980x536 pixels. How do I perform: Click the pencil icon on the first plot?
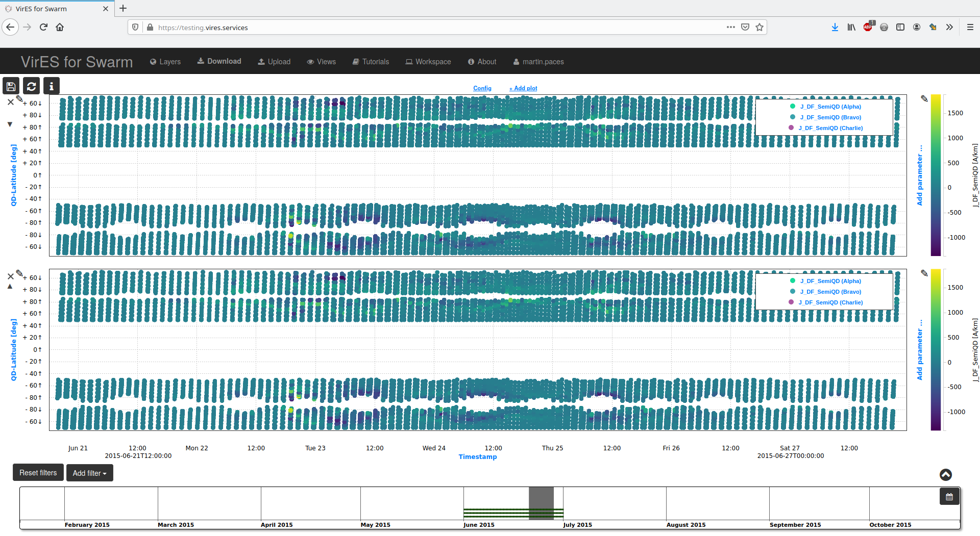point(19,99)
